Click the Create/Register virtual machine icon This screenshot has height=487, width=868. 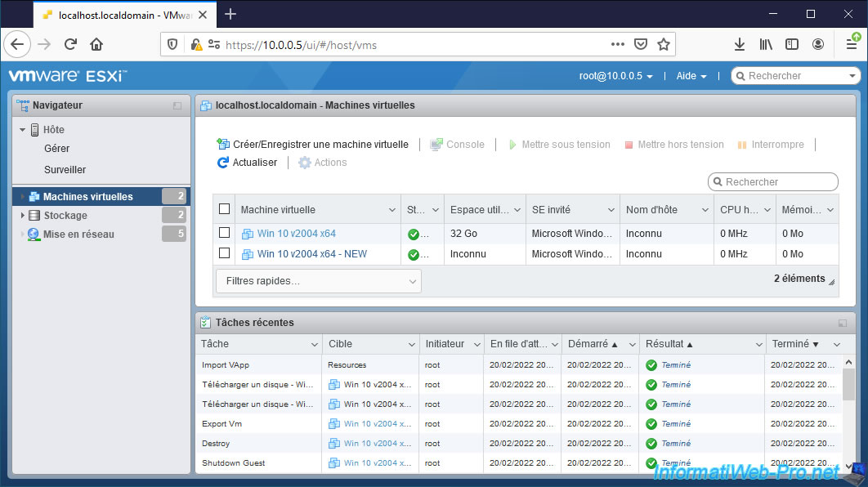[x=223, y=145]
